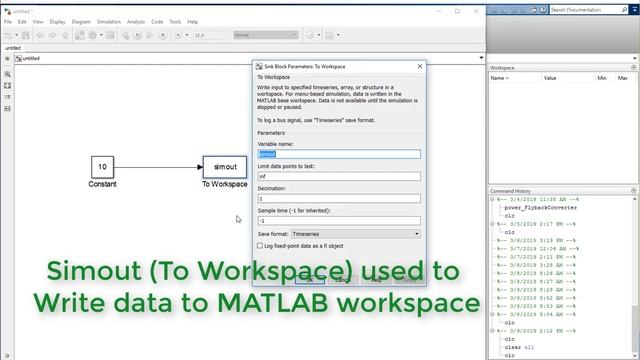Click the Annotation palette icon
Image resolution: width=640 pixels, height=360 pixels.
(7, 97)
